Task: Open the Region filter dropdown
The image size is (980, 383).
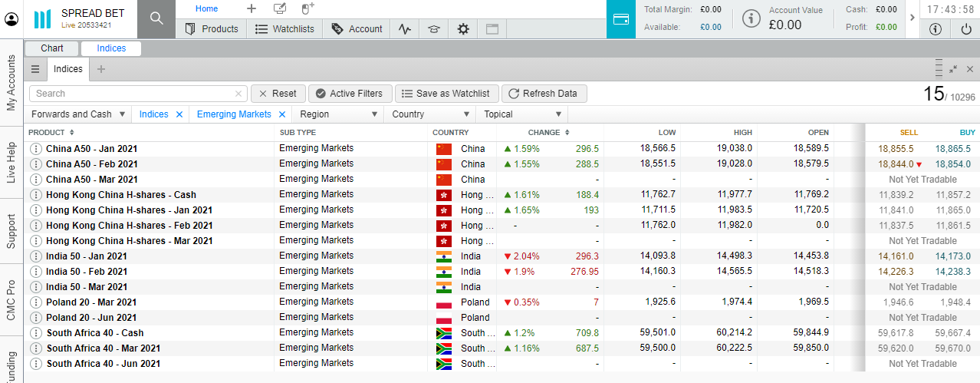Action: click(337, 114)
